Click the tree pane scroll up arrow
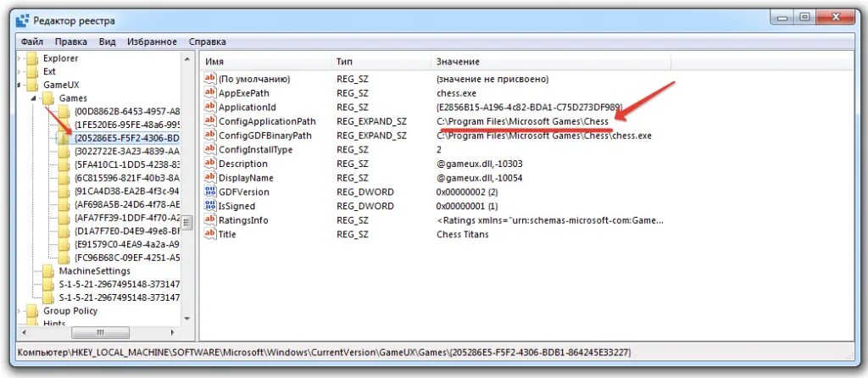This screenshot has height=378, width=868. pos(187,59)
